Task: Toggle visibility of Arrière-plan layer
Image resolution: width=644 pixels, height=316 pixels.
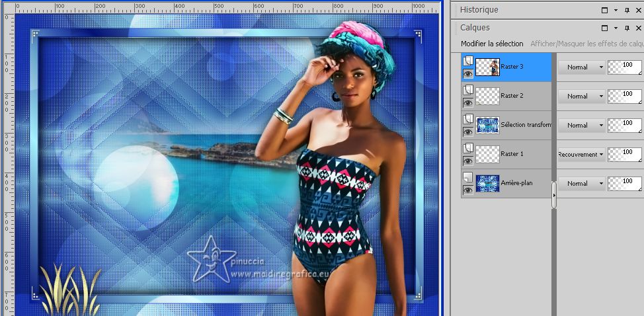Action: [468, 190]
